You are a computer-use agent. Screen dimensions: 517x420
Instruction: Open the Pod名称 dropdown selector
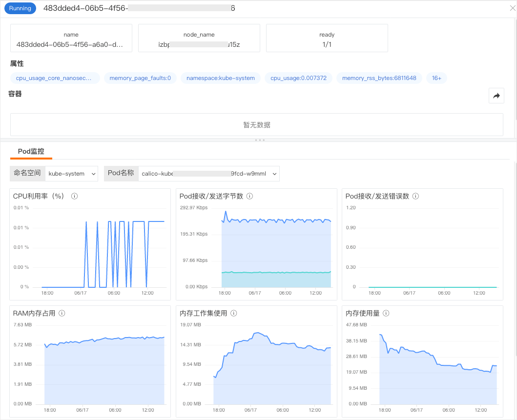[x=209, y=174]
